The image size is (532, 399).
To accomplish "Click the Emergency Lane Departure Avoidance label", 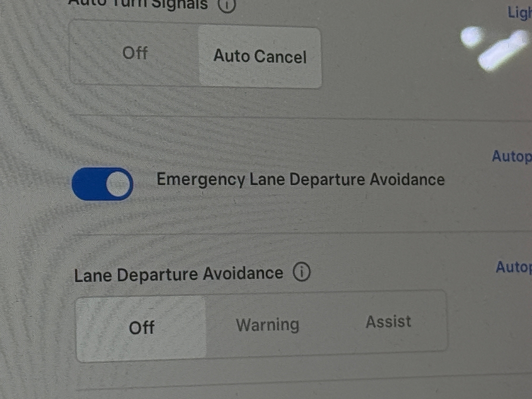I will tap(301, 179).
